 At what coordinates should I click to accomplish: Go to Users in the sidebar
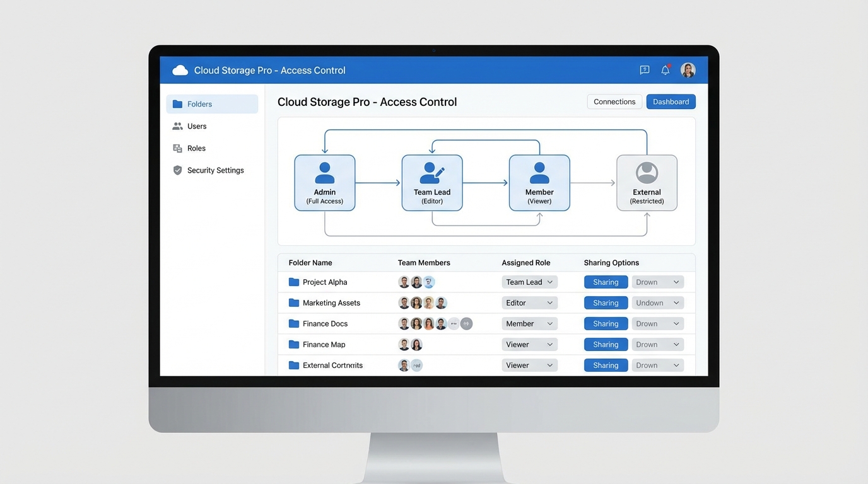tap(197, 126)
